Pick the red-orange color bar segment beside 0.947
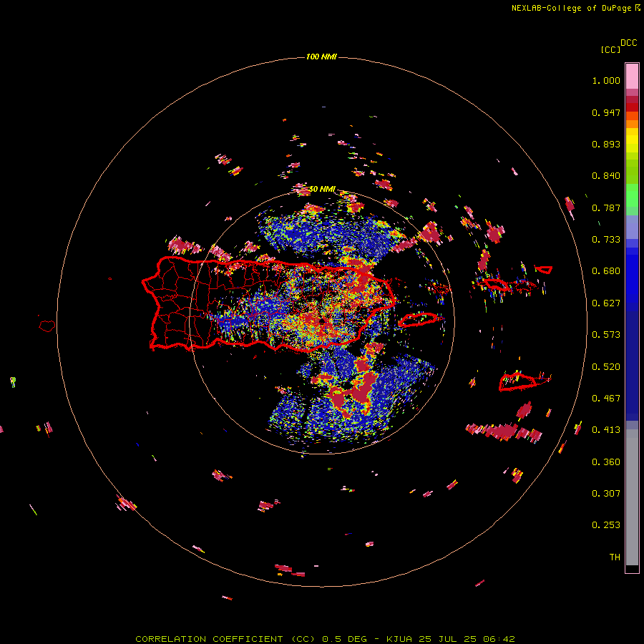644x644 pixels. [x=632, y=116]
